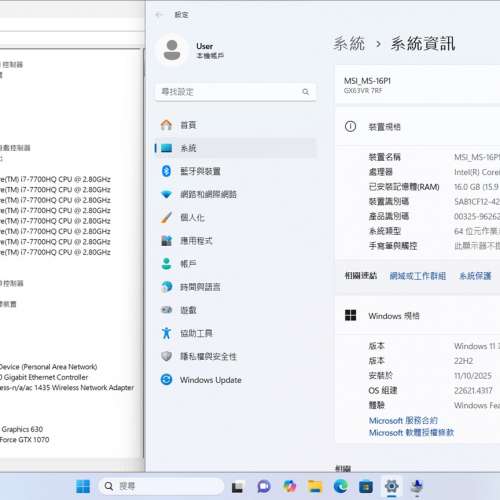Open the domain or workgroup link
The width and height of the screenshot is (500, 500).
418,276
